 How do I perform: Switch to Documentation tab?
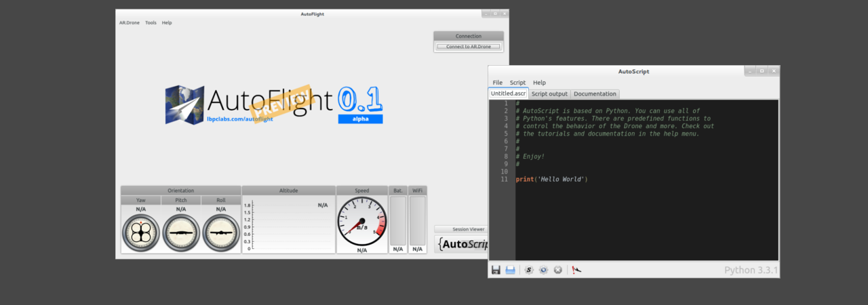[x=595, y=94]
